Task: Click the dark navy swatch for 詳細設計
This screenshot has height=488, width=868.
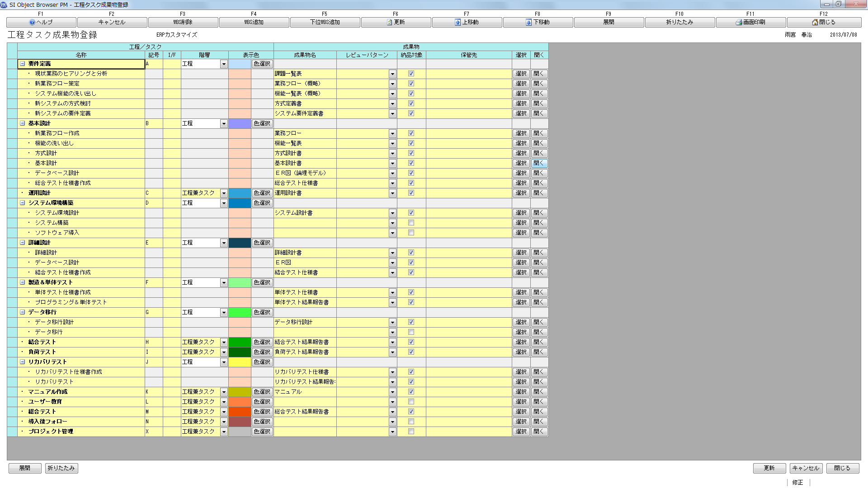Action: [240, 243]
